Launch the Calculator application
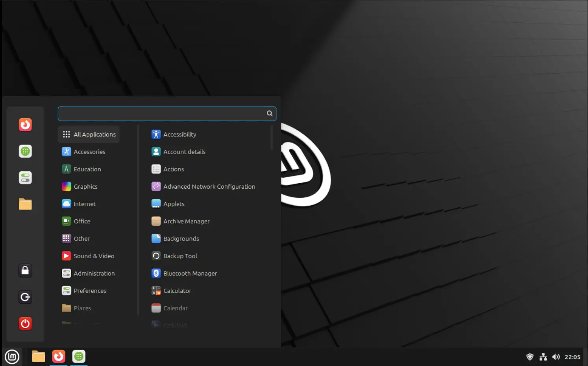Image resolution: width=588 pixels, height=366 pixels. (x=177, y=291)
